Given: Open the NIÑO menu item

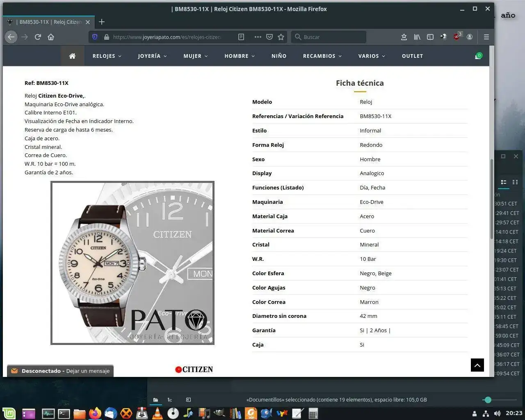Looking at the screenshot, I should click(279, 56).
